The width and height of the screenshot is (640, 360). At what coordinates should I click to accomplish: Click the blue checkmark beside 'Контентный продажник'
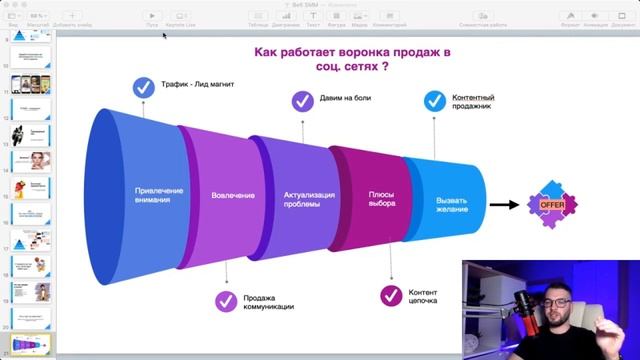[435, 101]
